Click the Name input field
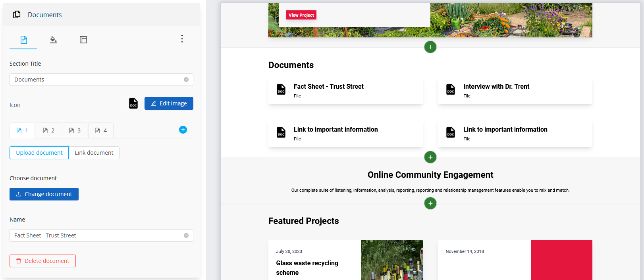 (x=101, y=235)
